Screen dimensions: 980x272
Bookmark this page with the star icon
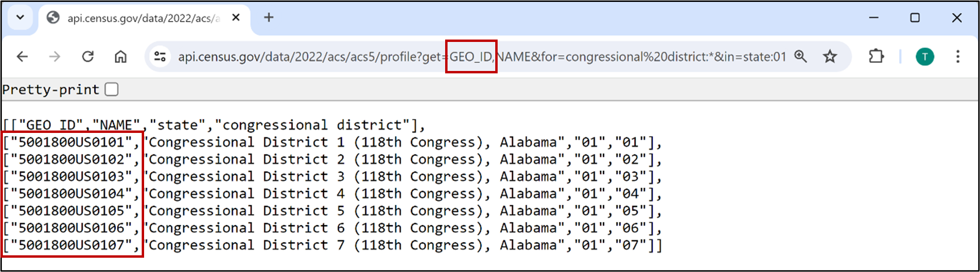coord(830,57)
